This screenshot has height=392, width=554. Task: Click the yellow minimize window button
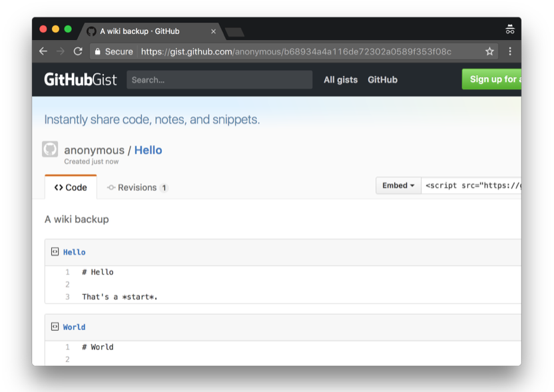coord(55,29)
